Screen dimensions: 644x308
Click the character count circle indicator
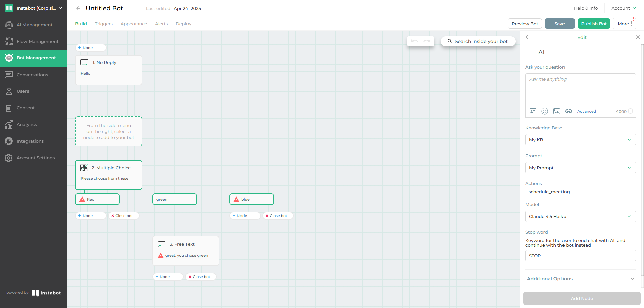630,111
